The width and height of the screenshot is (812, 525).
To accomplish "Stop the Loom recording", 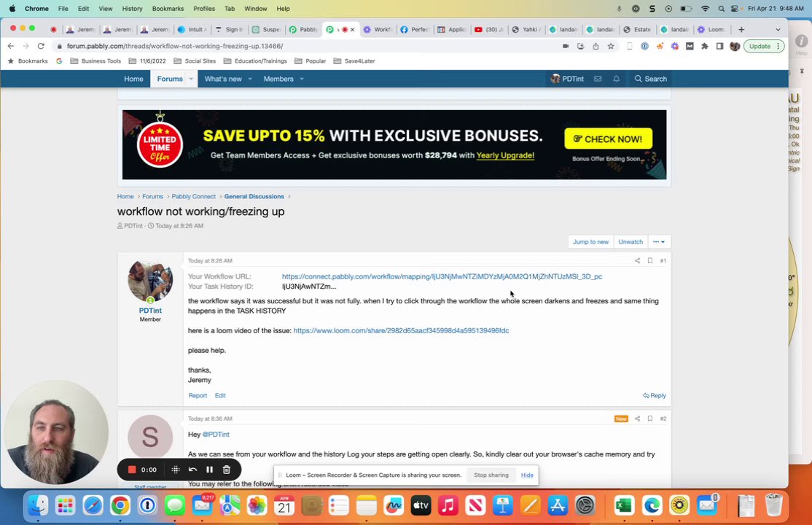I will 132,470.
